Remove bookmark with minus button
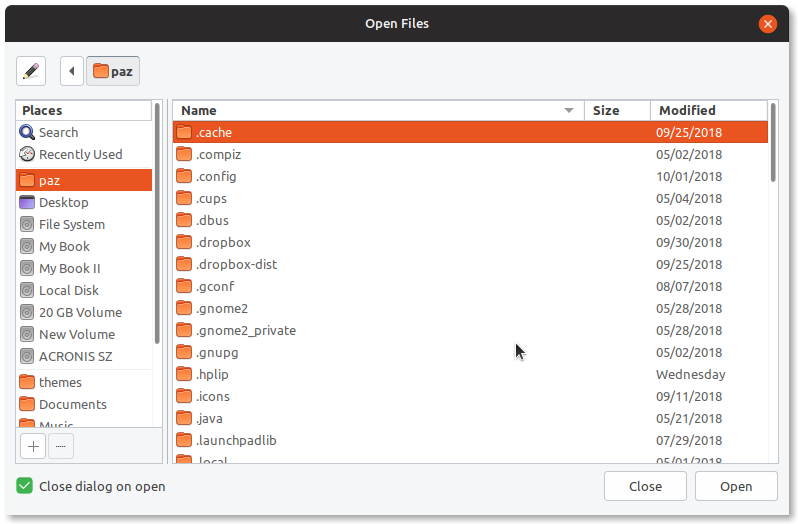The image size is (798, 524). [61, 446]
